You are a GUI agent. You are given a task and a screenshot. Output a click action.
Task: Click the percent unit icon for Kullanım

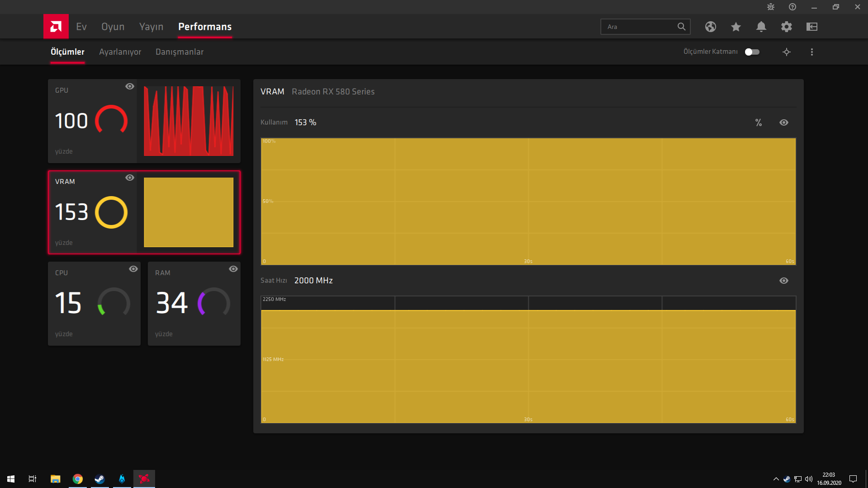(x=759, y=122)
